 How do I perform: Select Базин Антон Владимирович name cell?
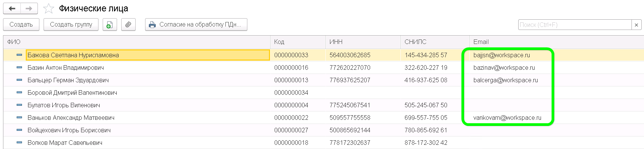(x=148, y=67)
